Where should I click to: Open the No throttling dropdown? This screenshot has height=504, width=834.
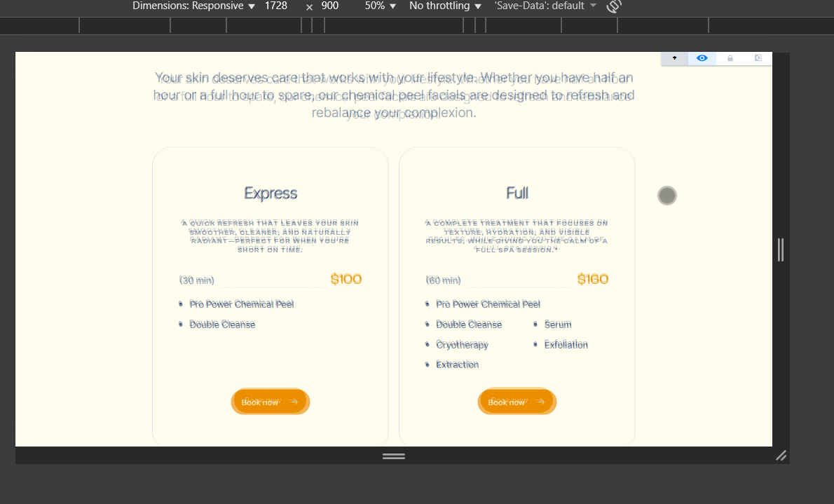point(444,6)
